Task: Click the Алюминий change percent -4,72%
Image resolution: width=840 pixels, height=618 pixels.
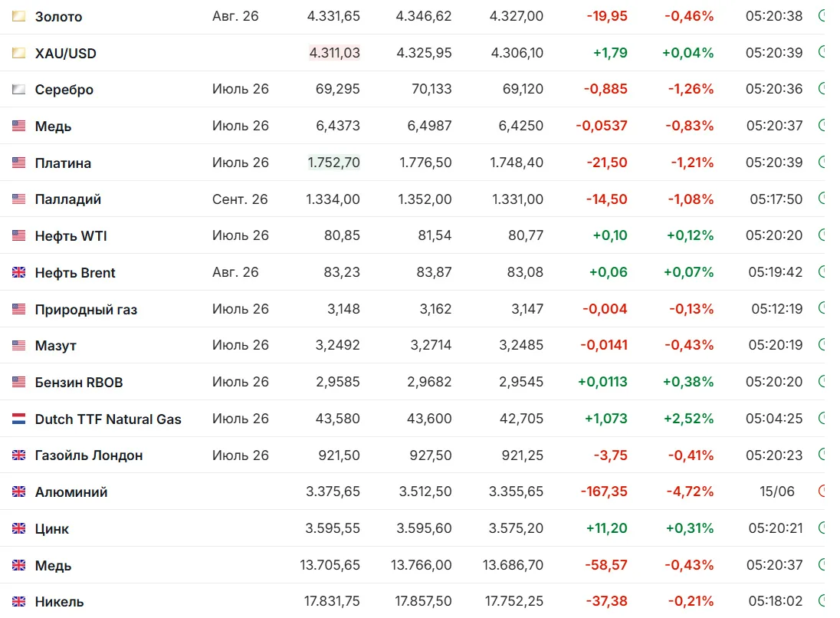Action: coord(690,491)
